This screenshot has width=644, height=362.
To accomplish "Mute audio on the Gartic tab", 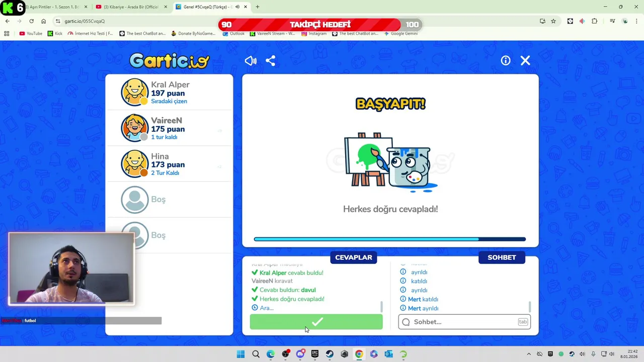I will [x=237, y=7].
